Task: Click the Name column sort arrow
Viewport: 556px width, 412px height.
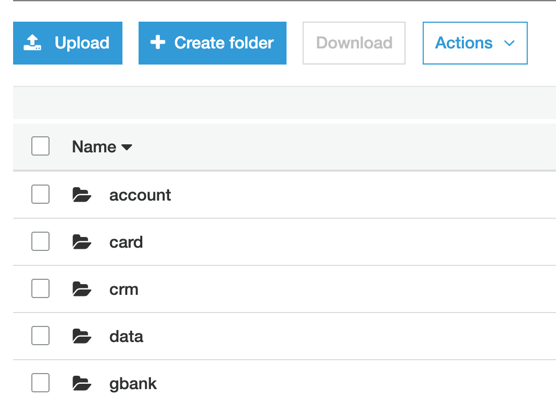Action: tap(127, 147)
